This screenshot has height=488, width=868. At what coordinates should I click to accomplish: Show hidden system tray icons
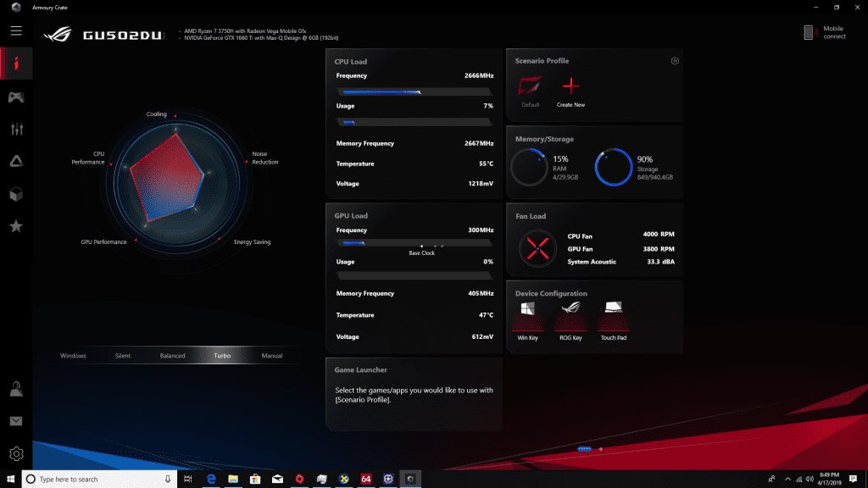click(x=787, y=480)
